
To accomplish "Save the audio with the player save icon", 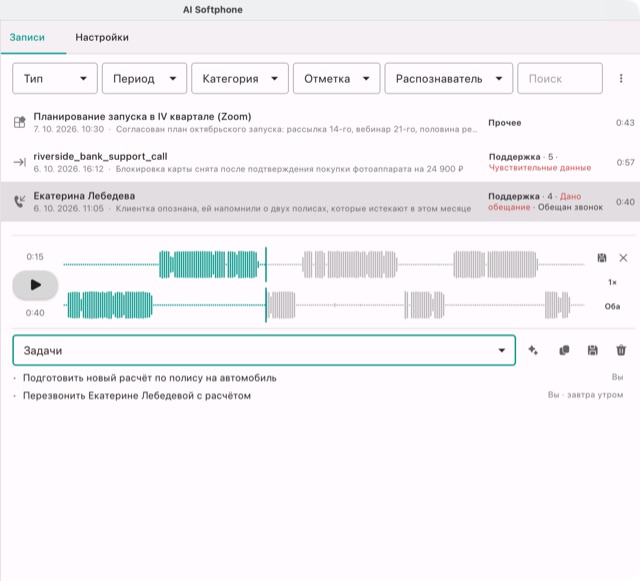I will (x=602, y=258).
